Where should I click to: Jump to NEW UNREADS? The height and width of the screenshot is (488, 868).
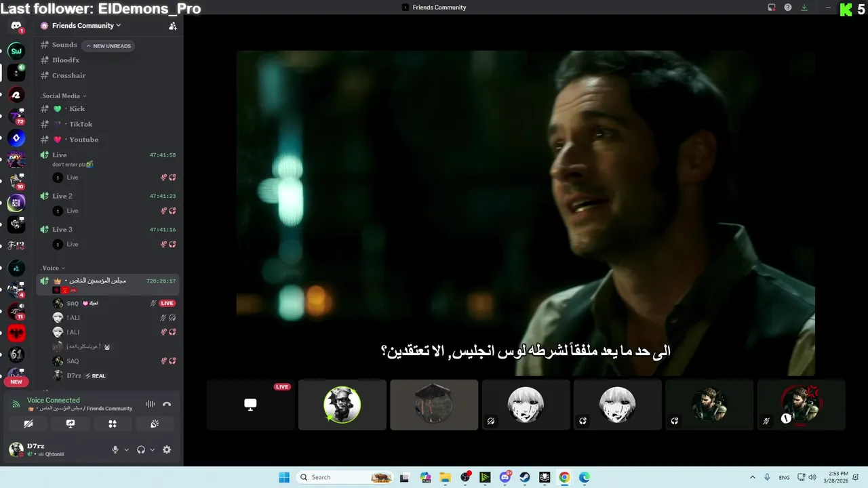pyautogui.click(x=108, y=46)
